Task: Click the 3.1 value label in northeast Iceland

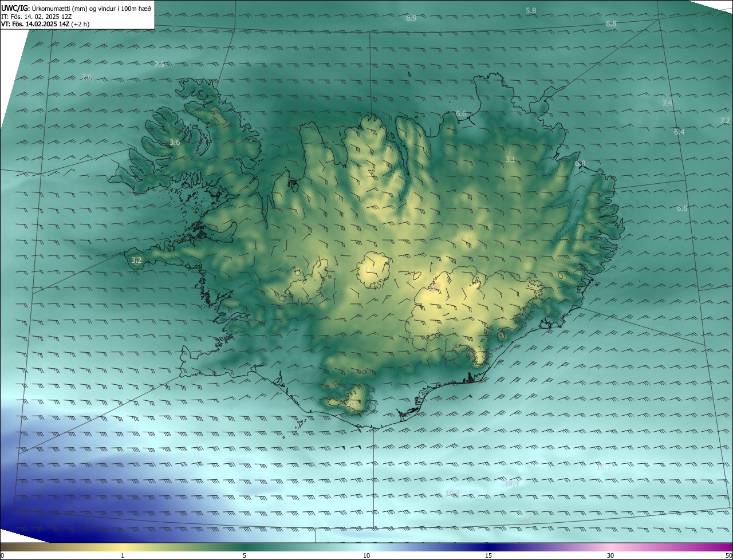Action: click(x=510, y=159)
